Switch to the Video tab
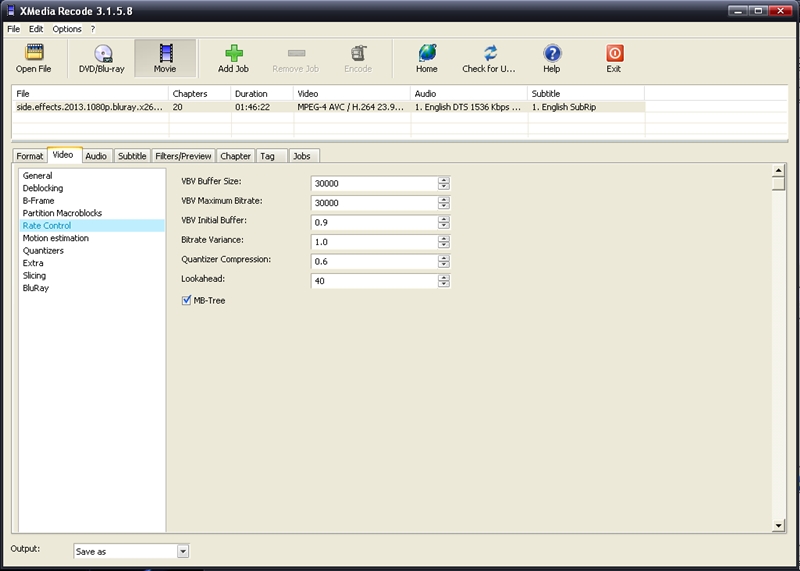 click(x=63, y=155)
